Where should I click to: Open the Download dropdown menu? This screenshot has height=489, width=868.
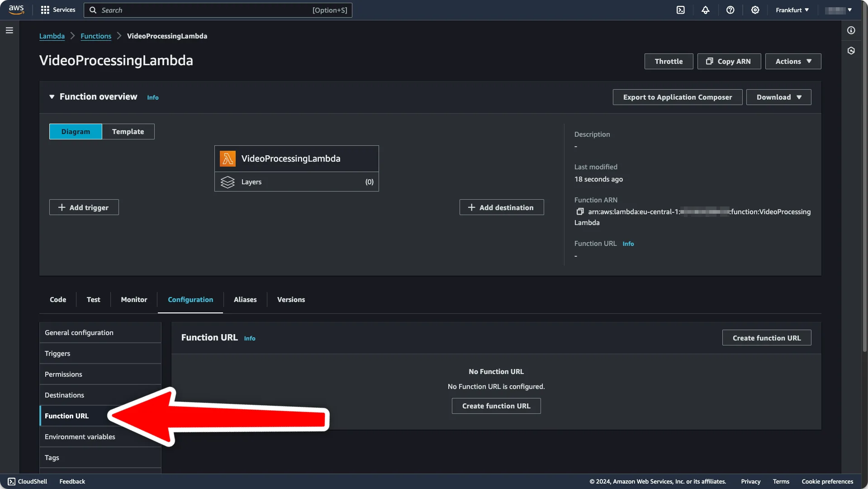778,97
